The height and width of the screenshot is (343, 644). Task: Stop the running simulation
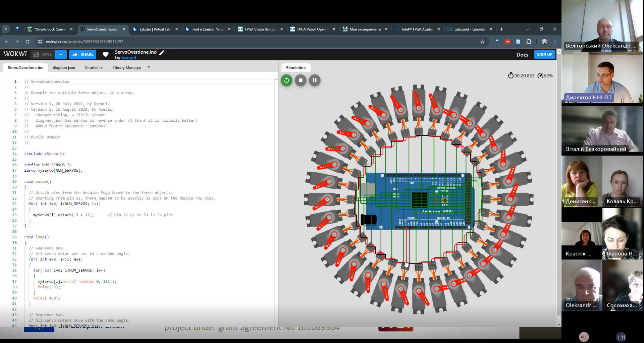(301, 80)
